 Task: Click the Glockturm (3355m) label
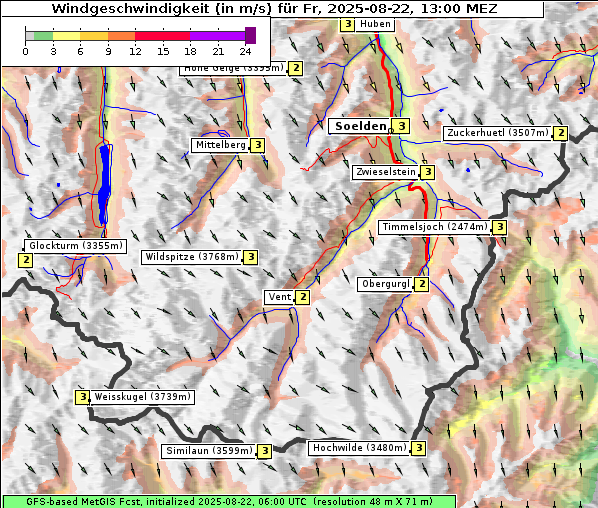coord(76,246)
